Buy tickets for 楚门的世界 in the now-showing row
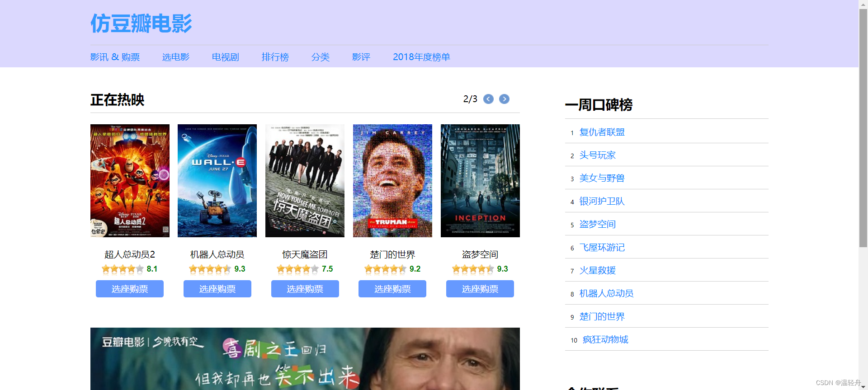This screenshot has height=390, width=868. click(x=392, y=289)
